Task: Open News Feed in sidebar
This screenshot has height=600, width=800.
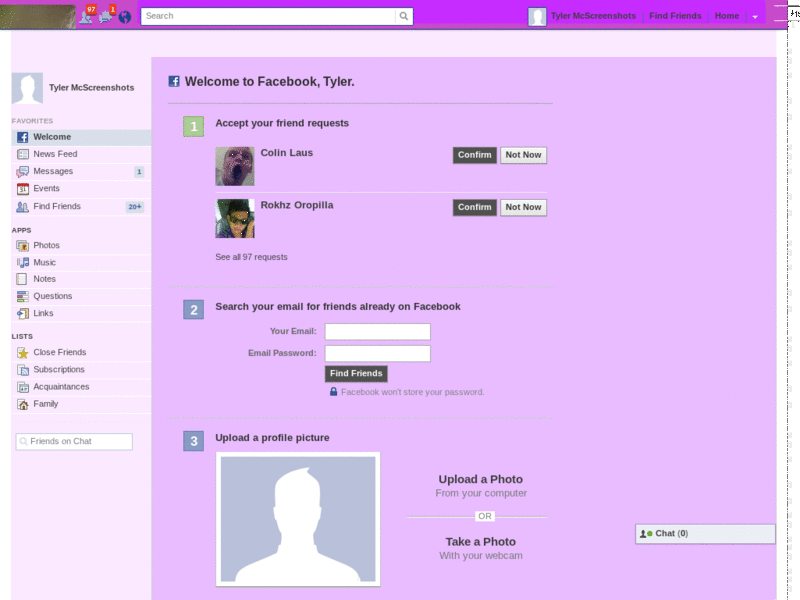Action: (81, 154)
